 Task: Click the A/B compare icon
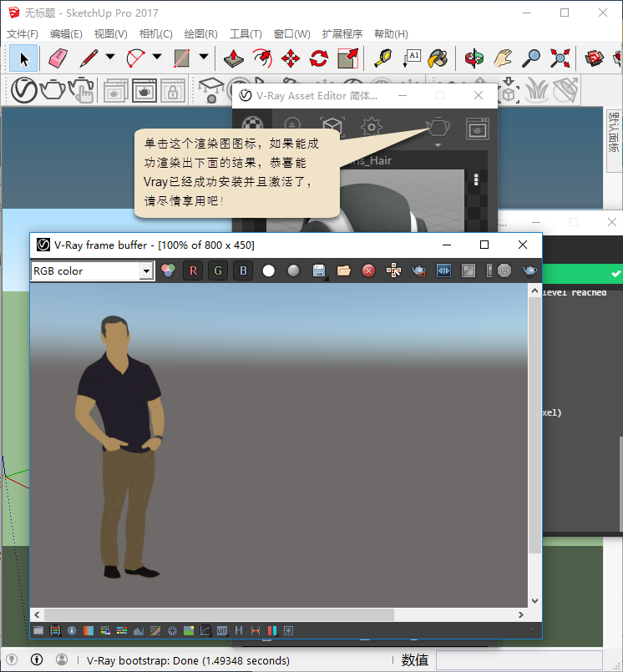point(469,270)
